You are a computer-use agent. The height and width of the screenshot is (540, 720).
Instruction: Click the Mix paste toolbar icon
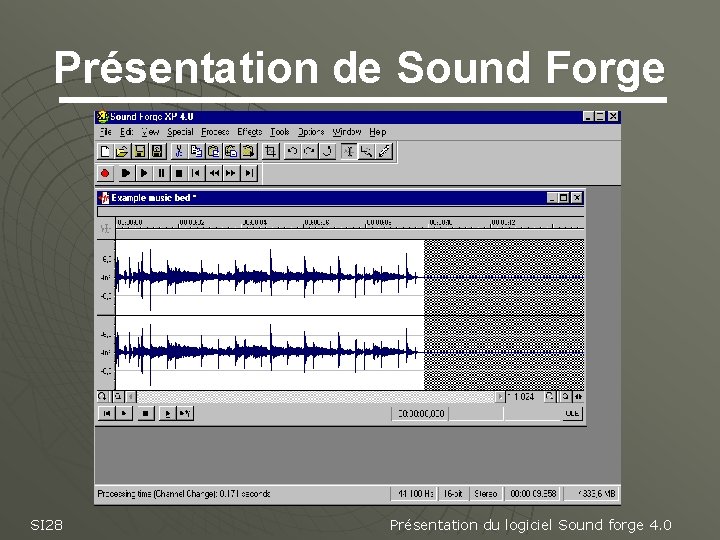coord(231,151)
